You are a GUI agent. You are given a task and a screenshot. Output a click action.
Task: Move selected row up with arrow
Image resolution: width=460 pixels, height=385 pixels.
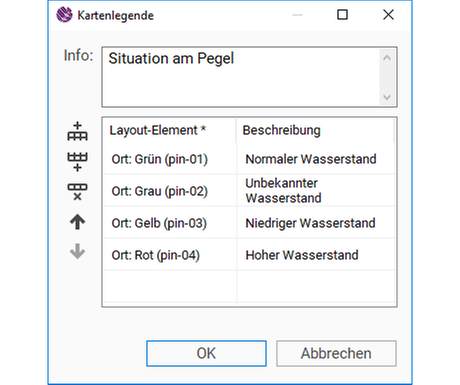pyautogui.click(x=77, y=222)
